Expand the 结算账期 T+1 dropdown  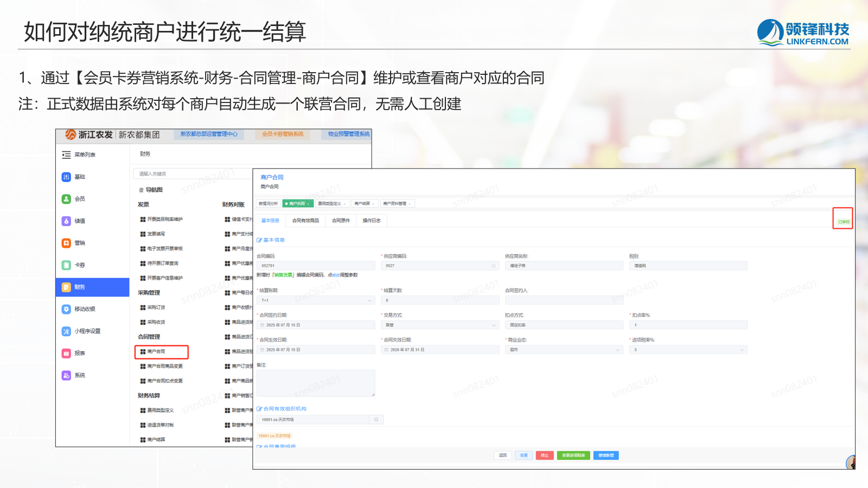[x=316, y=300]
